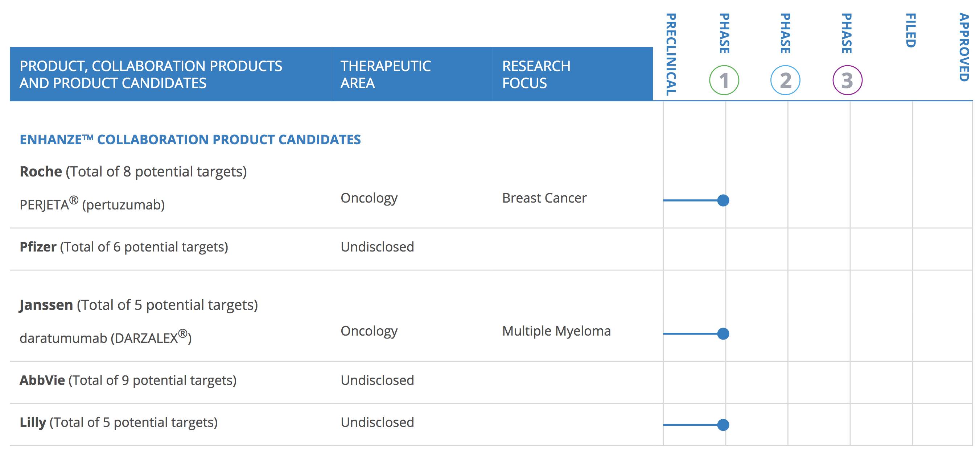Select the ENHANZE Collaboration Product Candidates heading
This screenshot has height=453, width=980.
point(190,140)
